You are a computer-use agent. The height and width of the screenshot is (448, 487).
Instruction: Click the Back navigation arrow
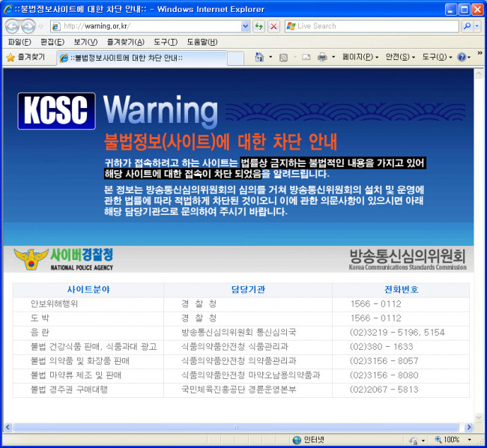(12, 26)
